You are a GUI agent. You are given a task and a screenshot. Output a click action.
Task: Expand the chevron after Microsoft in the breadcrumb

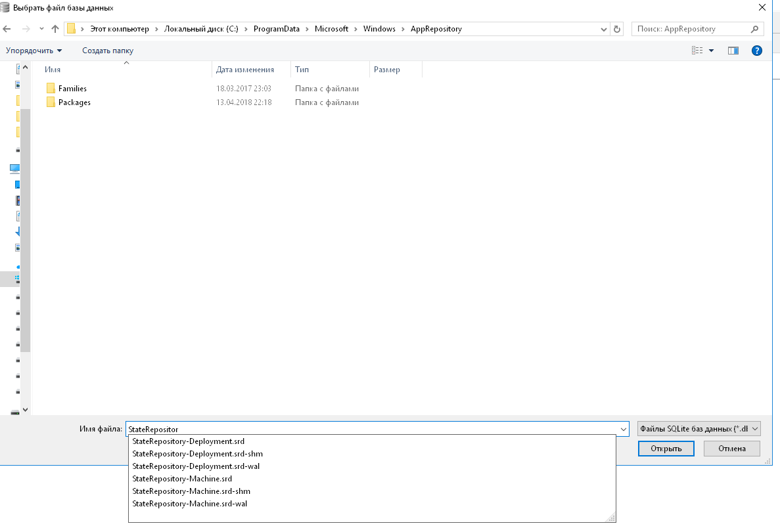click(x=356, y=29)
